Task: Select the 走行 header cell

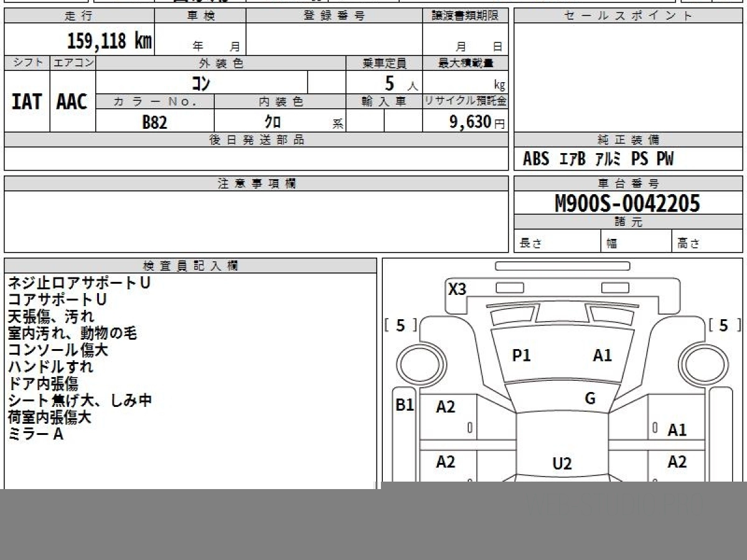Action: (79, 16)
